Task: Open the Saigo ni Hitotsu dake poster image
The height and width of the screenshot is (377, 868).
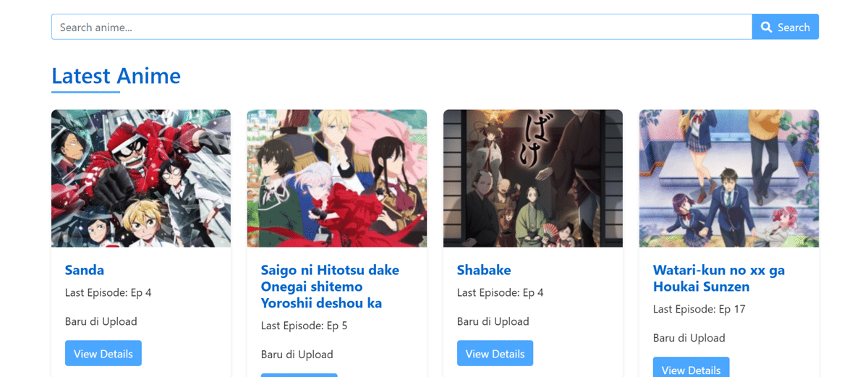Action: (x=337, y=179)
